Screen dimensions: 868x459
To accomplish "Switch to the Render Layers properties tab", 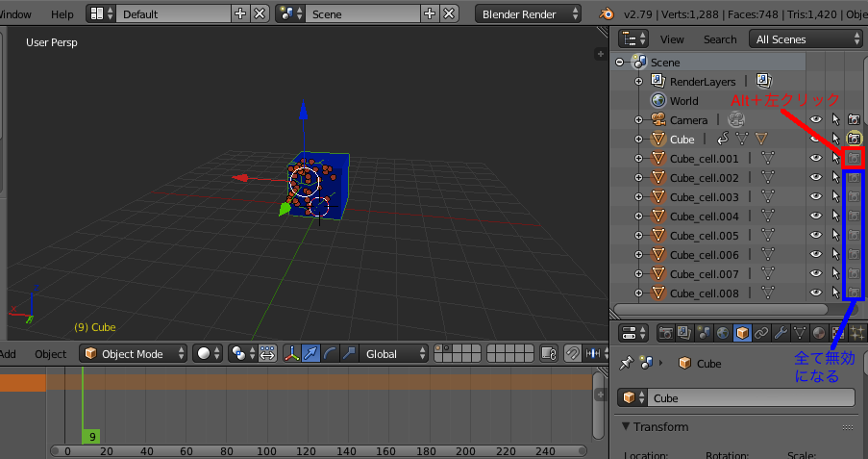I will click(684, 333).
